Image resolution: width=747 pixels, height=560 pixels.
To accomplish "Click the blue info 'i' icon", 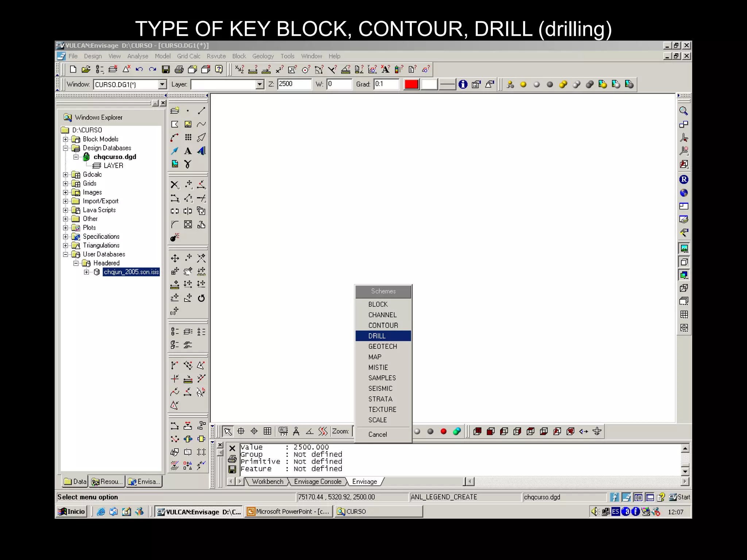I will coord(463,85).
